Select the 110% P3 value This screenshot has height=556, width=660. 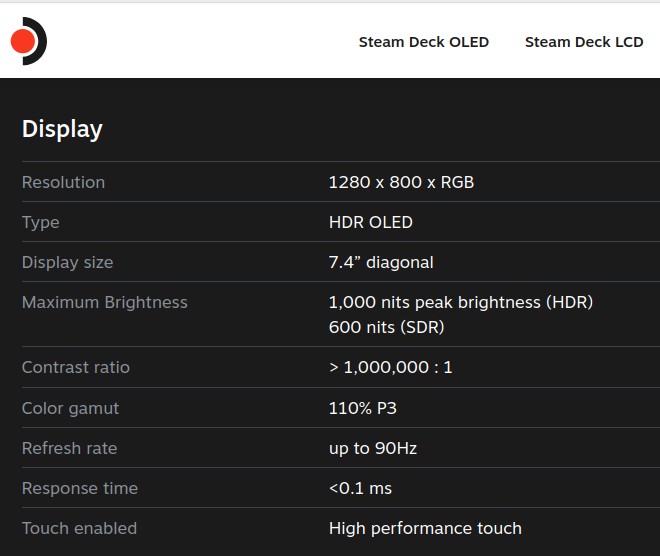tap(363, 408)
